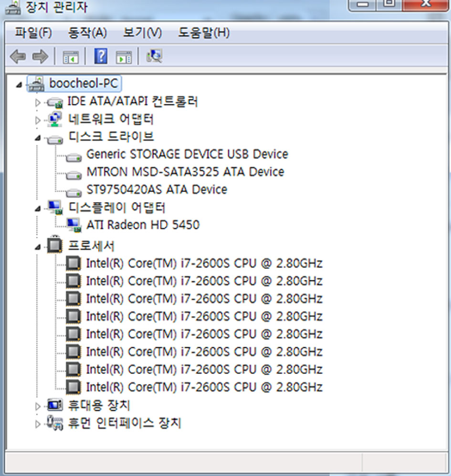Click the boocheol-PC computer icon

click(x=37, y=84)
